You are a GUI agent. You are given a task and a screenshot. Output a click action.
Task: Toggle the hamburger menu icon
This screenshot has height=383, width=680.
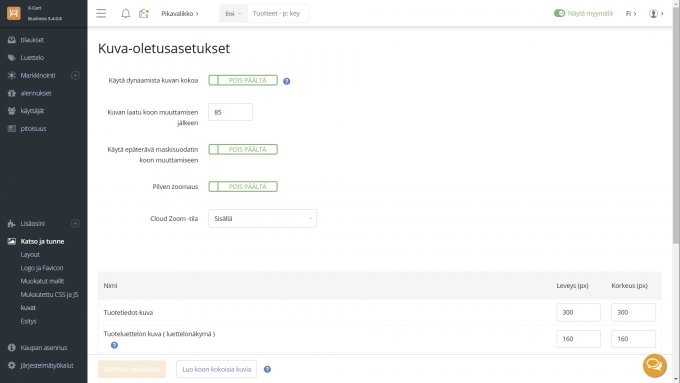click(101, 13)
